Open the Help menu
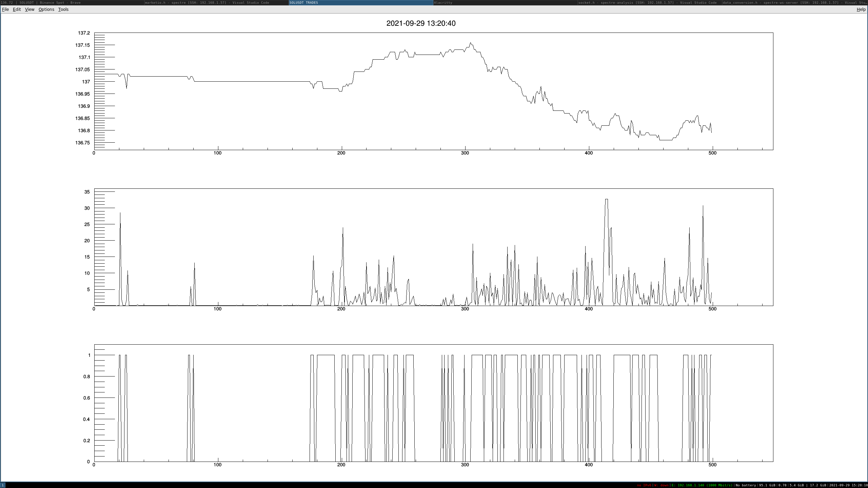This screenshot has width=868, height=488. coord(861,9)
